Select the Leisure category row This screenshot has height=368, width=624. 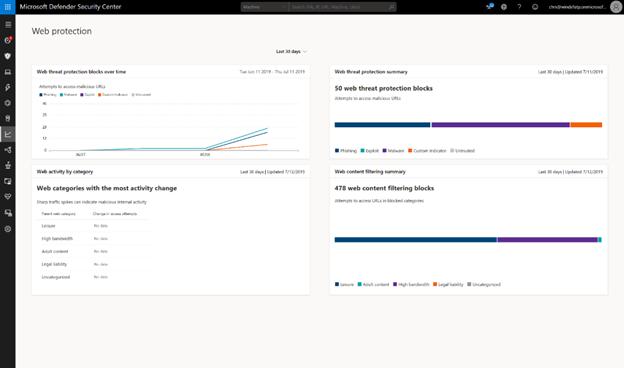(95, 226)
